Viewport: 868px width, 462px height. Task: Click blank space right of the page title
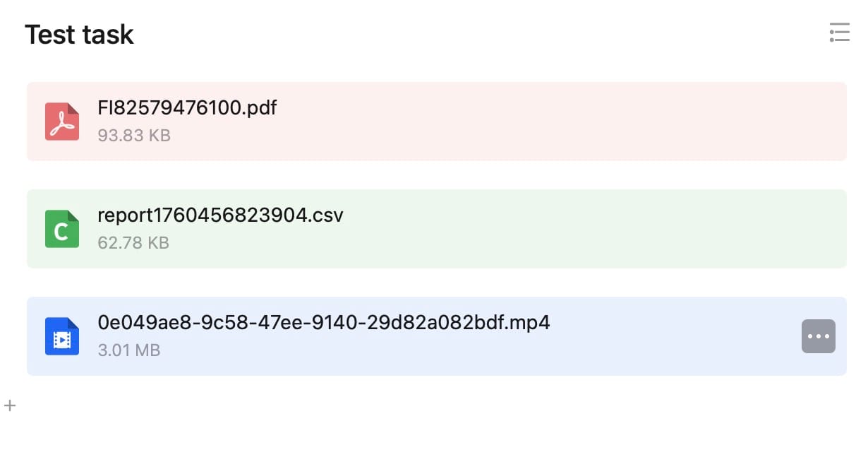coord(459,34)
